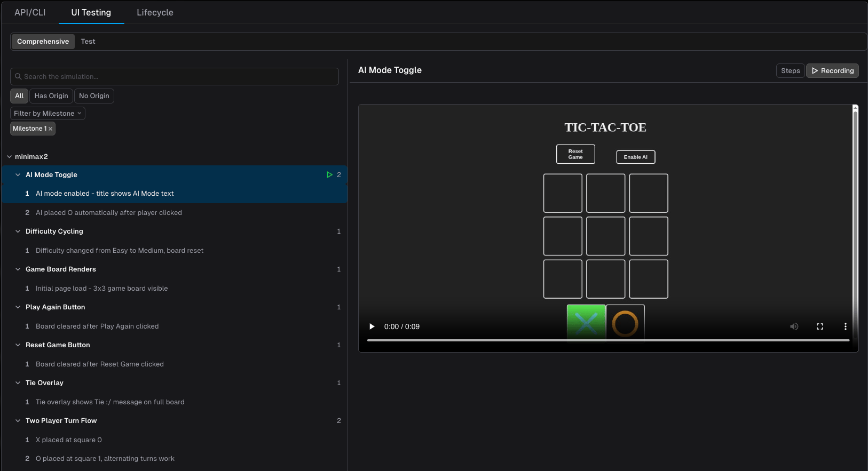This screenshot has width=868, height=471.
Task: Click the 0:00 / 0:09 time display
Action: (402, 326)
